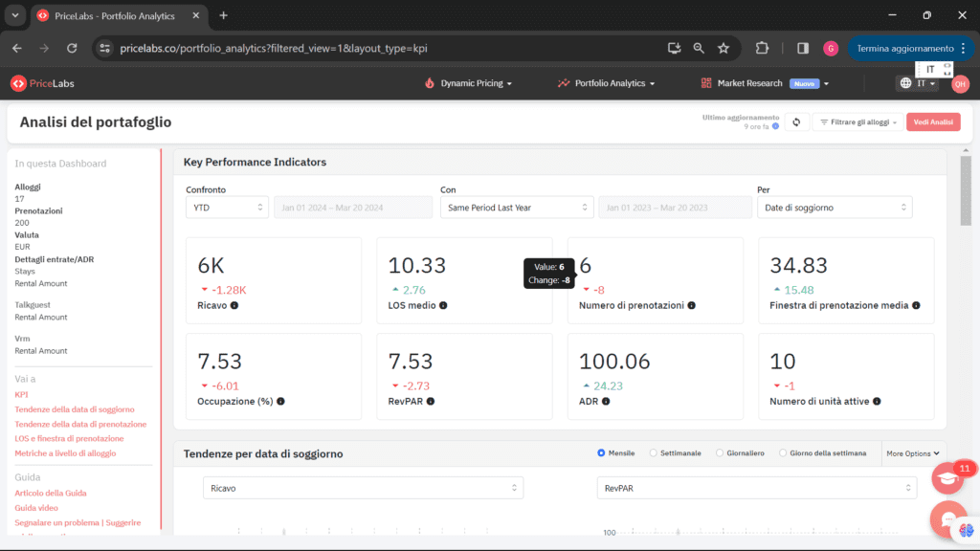Click the refresh data icon button
Image resolution: width=980 pixels, height=551 pixels.
point(796,122)
